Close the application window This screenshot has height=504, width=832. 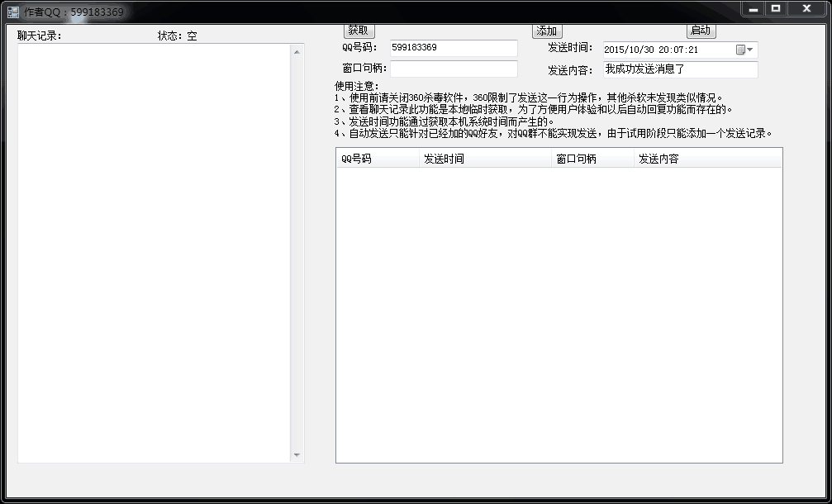807,8
